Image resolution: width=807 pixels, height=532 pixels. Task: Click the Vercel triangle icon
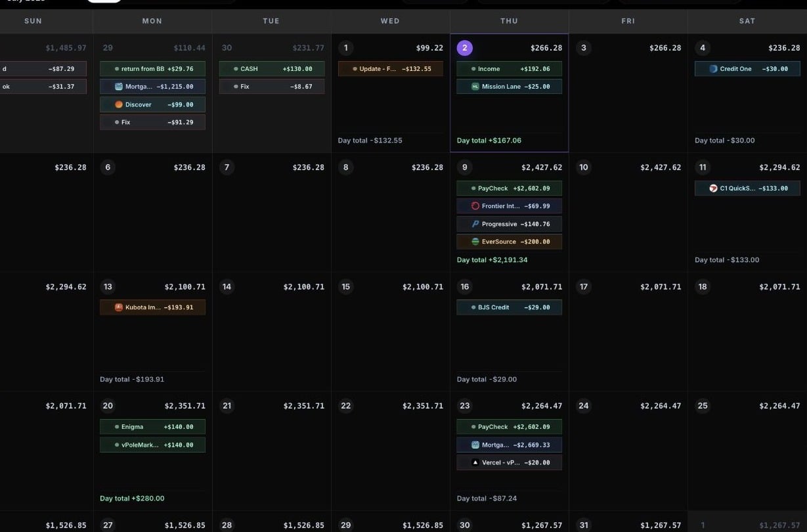pos(475,462)
